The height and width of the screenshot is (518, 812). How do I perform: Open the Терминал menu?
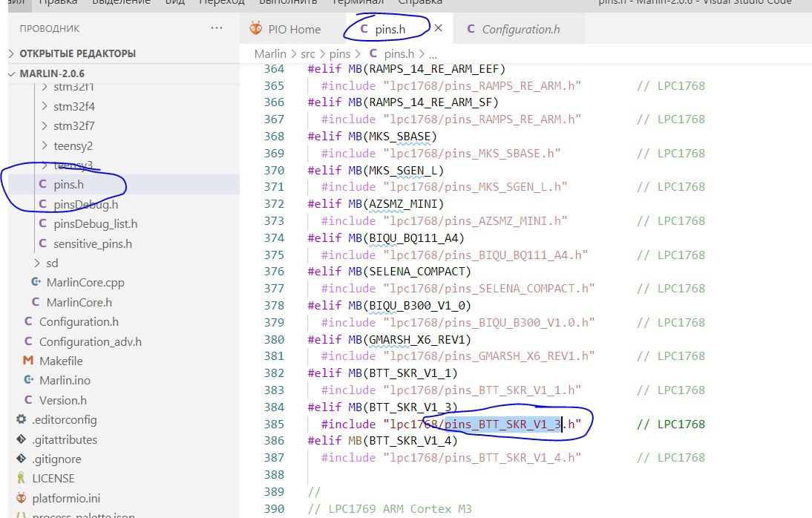pyautogui.click(x=357, y=2)
